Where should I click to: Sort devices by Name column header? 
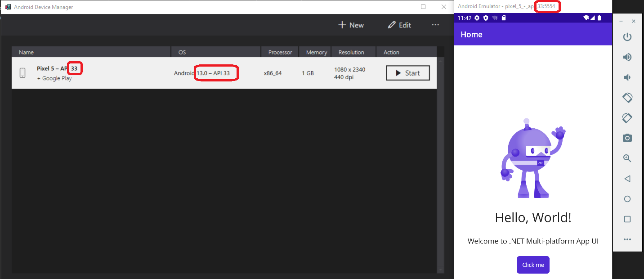tap(91, 52)
